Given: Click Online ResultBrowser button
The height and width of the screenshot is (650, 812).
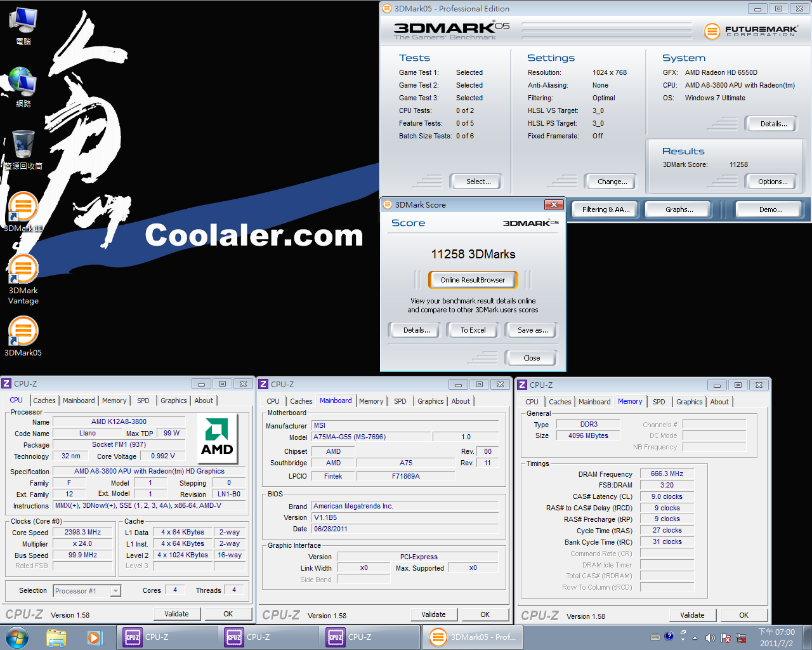Looking at the screenshot, I should [473, 280].
